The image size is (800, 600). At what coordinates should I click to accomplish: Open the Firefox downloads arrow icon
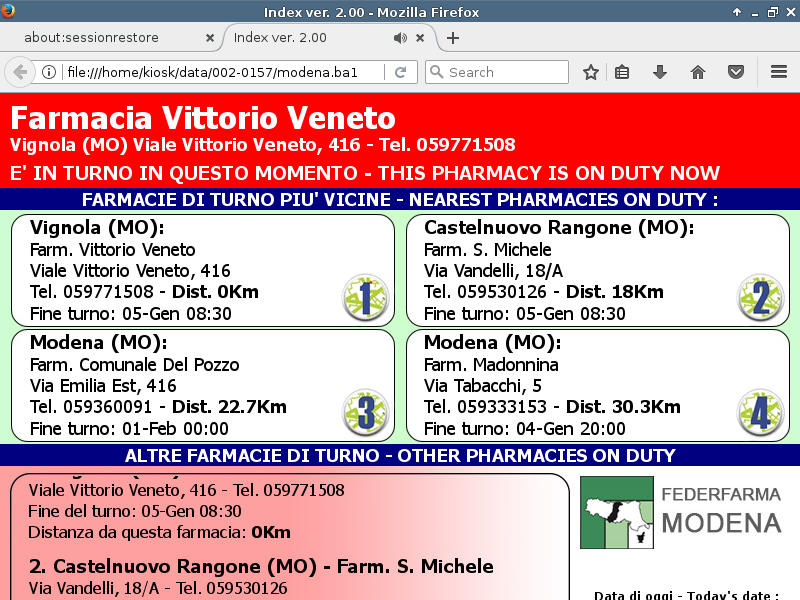click(659, 72)
